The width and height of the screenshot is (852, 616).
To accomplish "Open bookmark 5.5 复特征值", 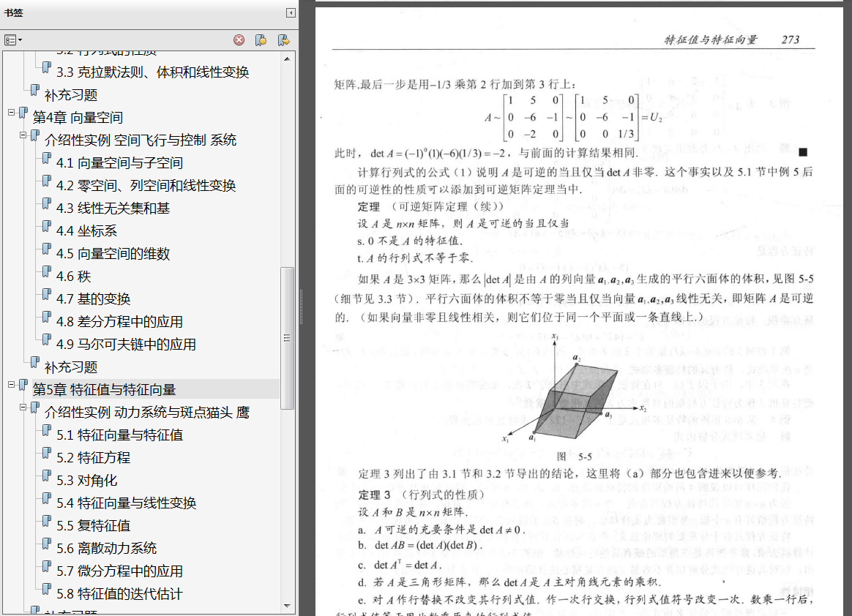I will click(94, 526).
